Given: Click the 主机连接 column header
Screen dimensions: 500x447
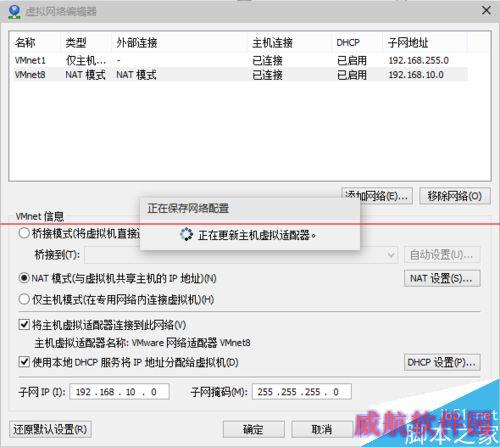Looking at the screenshot, I should tap(290, 43).
